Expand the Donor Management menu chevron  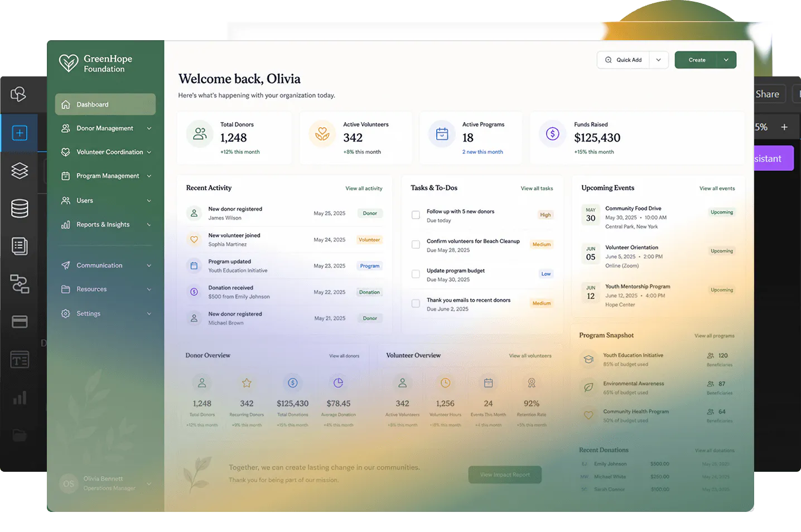[149, 128]
